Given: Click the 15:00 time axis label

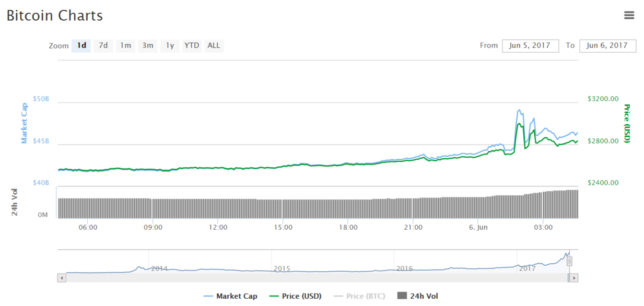Looking at the screenshot, I should (x=283, y=227).
